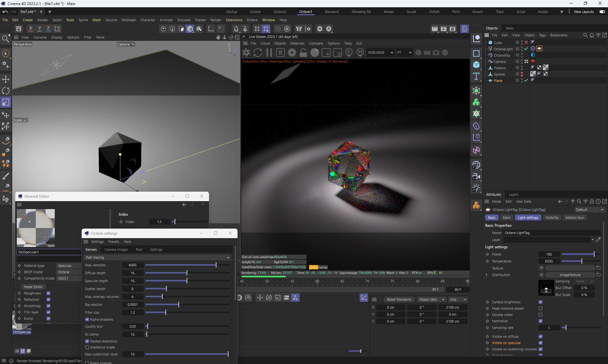Select the Platonic object in Objects list
Image resolution: width=608 pixels, height=364 pixels.
click(x=500, y=68)
